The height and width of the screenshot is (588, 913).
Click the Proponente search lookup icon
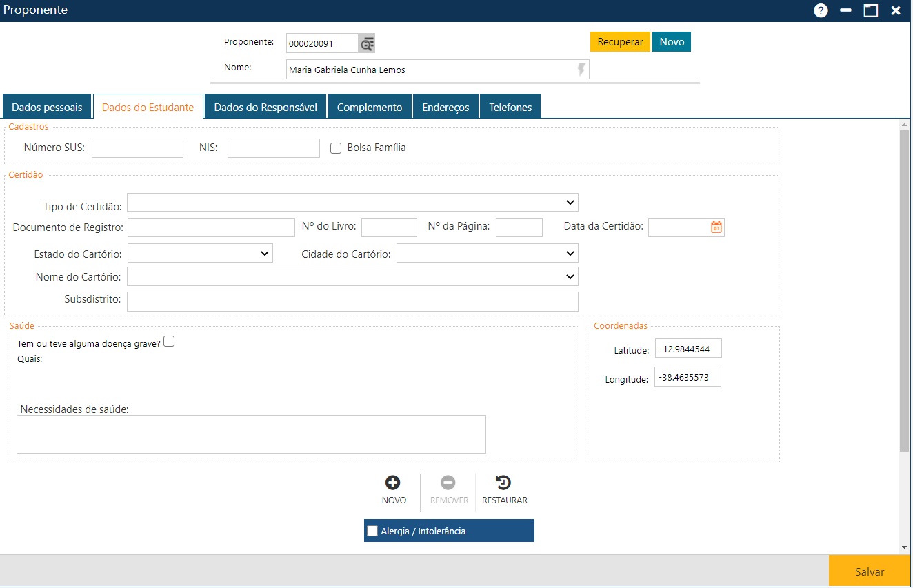[366, 43]
